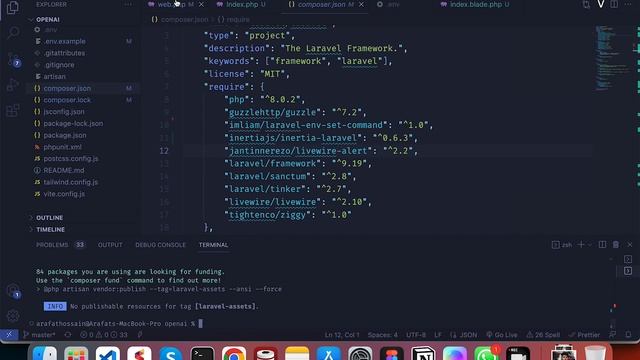Switch to the .env editor tab
Viewport: 640px width, 360px height.
[389, 4]
